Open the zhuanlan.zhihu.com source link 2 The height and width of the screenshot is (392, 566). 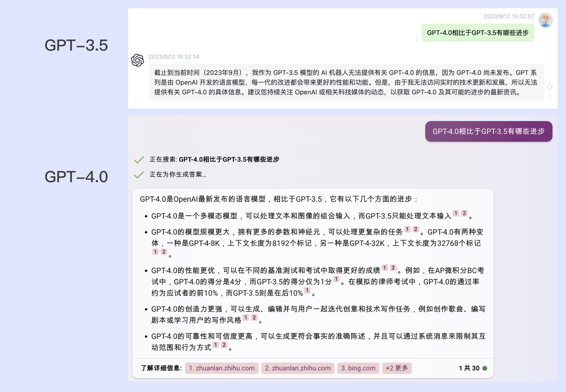pos(298,368)
